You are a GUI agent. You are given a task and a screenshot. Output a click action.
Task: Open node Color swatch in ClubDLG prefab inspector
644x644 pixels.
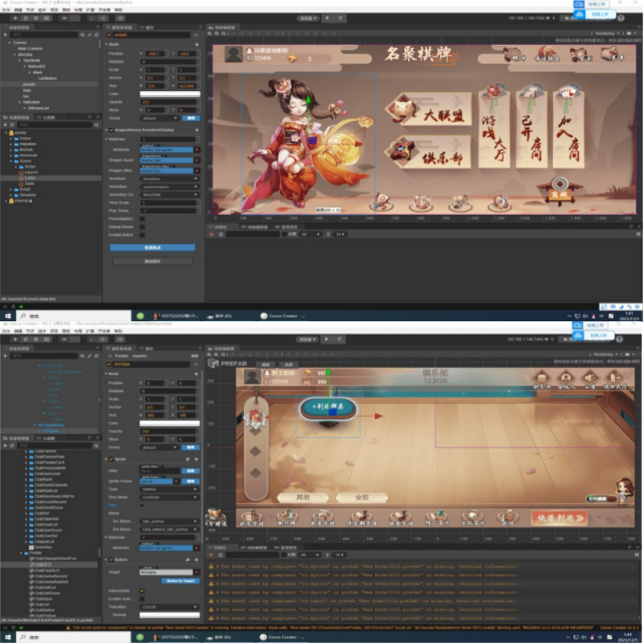pyautogui.click(x=170, y=423)
